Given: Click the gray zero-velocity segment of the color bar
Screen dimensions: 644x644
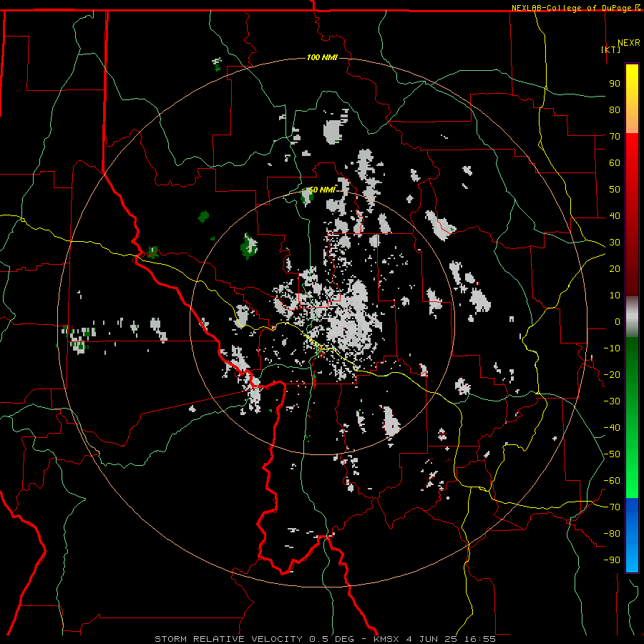Looking at the screenshot, I should pos(632,317).
